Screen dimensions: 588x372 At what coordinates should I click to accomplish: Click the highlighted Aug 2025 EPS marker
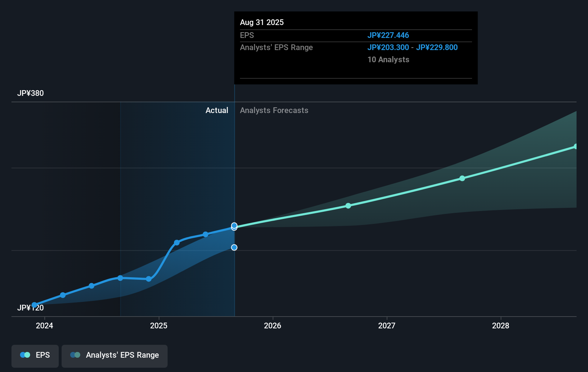(234, 226)
